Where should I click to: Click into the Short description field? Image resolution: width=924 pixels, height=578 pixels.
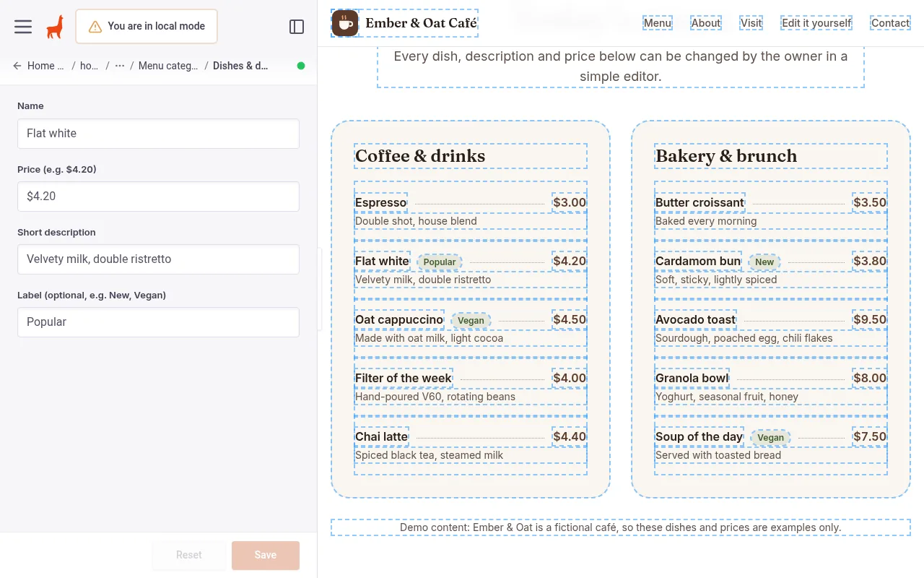[x=158, y=259]
